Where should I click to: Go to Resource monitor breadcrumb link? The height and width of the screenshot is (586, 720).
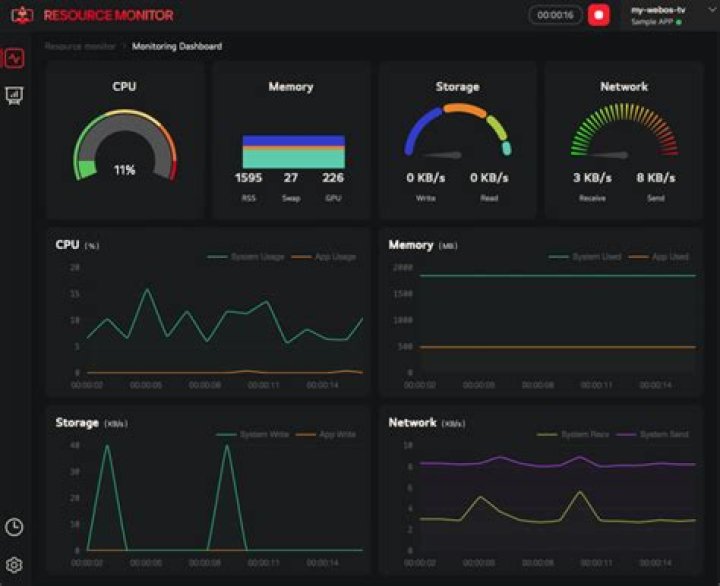(x=80, y=46)
